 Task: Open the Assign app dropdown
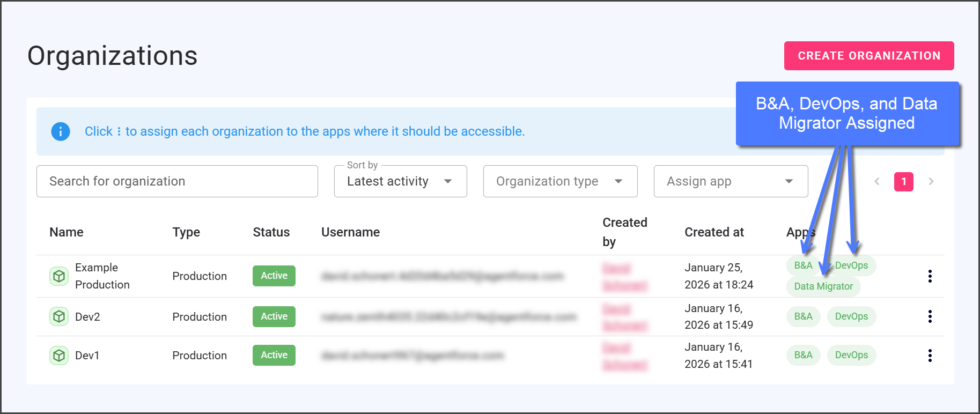(731, 182)
